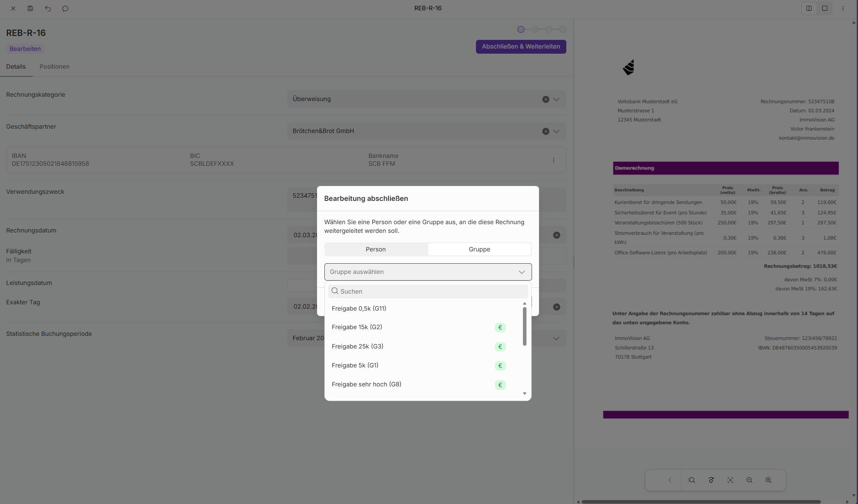The width and height of the screenshot is (858, 504).
Task: Click the undo arrow icon
Action: (48, 8)
